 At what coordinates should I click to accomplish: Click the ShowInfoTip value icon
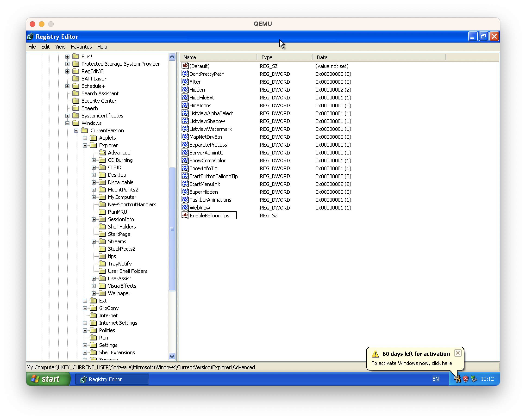point(185,168)
